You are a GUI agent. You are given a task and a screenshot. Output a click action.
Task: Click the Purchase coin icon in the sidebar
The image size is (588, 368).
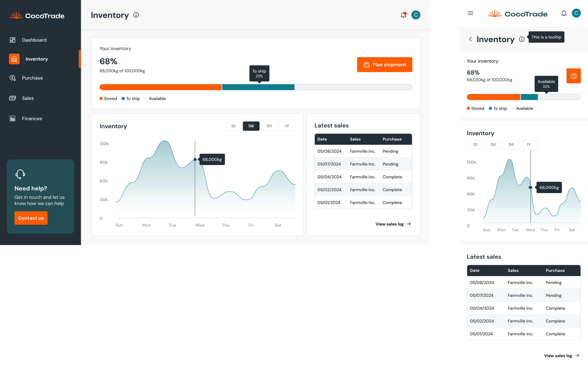click(x=12, y=78)
